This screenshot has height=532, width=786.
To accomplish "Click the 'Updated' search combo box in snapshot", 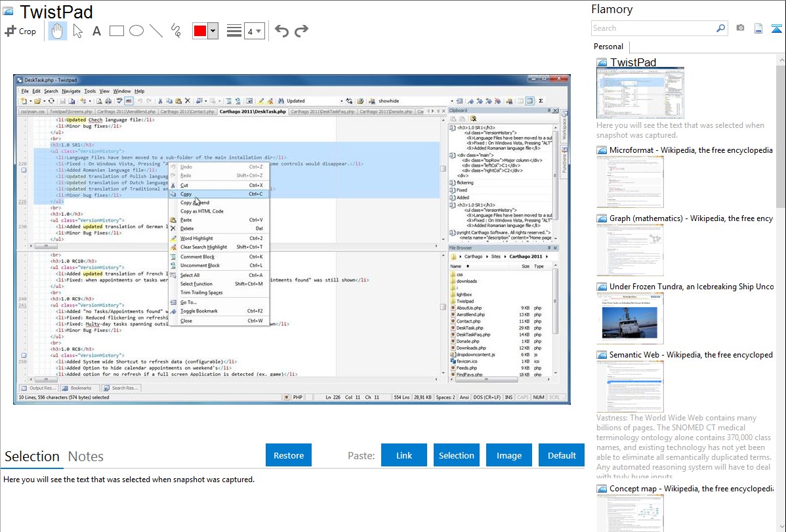I will click(314, 101).
